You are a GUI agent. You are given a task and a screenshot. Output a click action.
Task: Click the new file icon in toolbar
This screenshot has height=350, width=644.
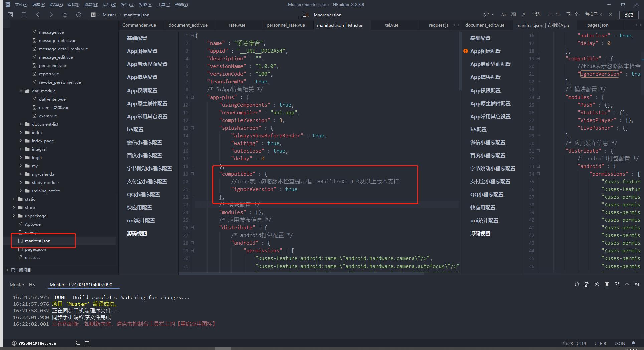coord(10,15)
